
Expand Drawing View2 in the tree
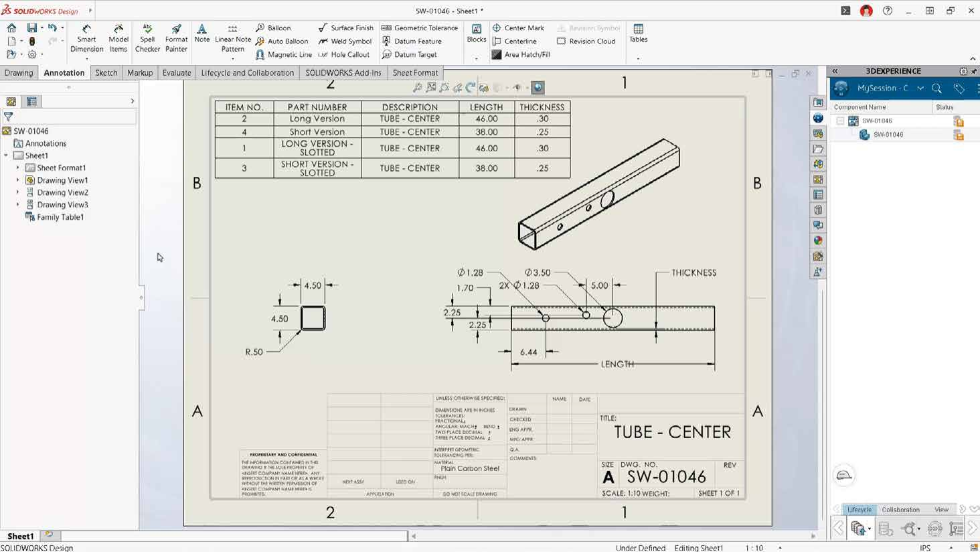(x=18, y=192)
